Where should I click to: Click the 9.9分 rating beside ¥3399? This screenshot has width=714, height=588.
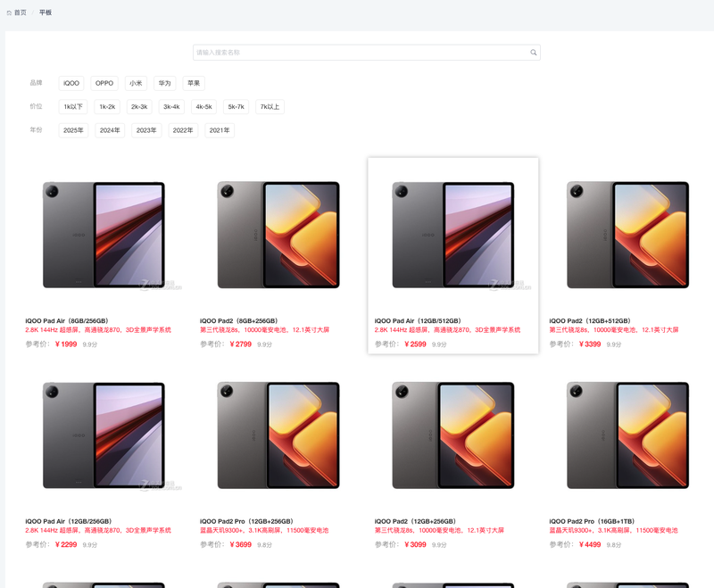point(614,344)
